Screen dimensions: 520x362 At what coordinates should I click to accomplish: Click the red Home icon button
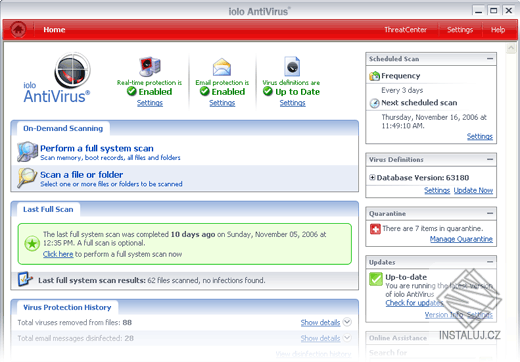pos(18,29)
